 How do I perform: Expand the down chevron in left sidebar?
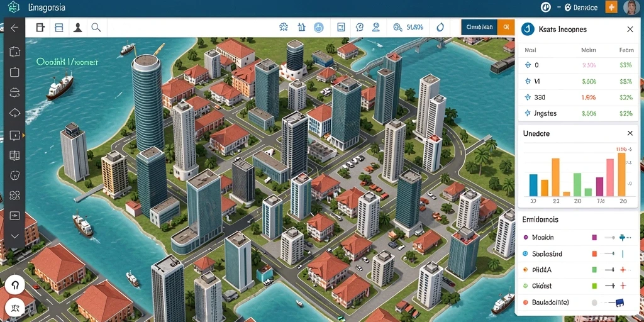pyautogui.click(x=14, y=236)
